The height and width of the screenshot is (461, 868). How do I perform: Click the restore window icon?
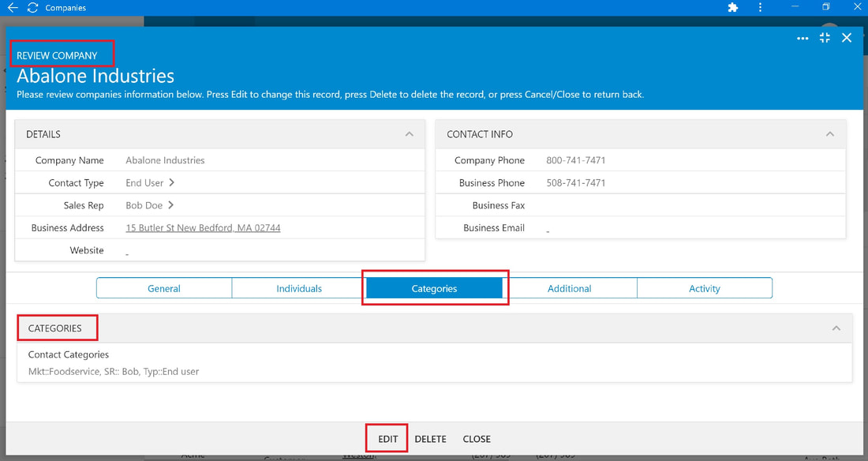pyautogui.click(x=826, y=6)
